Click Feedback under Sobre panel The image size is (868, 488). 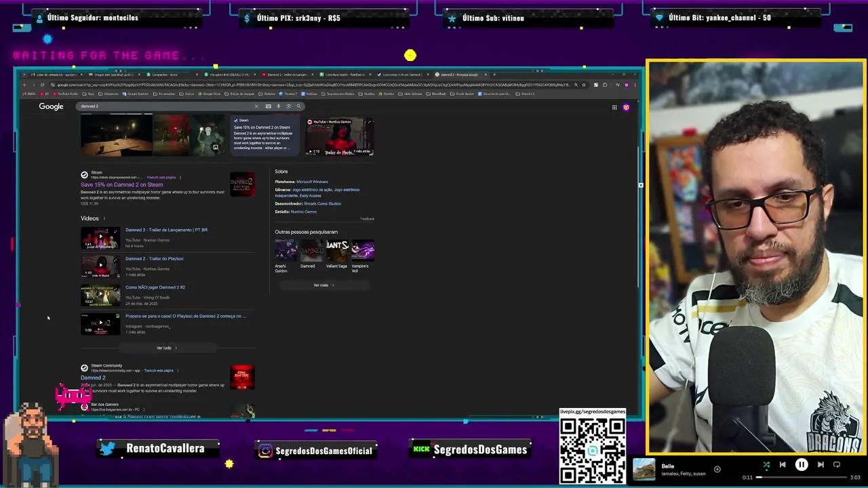pyautogui.click(x=367, y=219)
